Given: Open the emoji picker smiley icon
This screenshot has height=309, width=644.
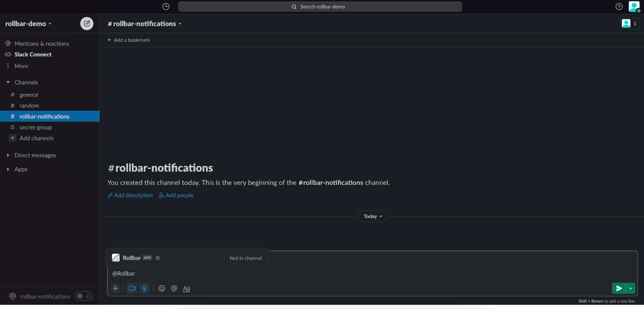Looking at the screenshot, I should click(x=162, y=288).
